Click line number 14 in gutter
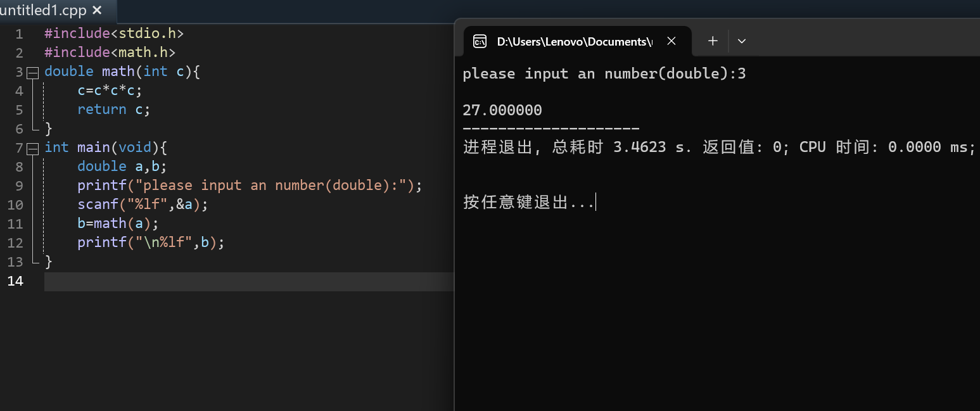Viewport: 980px width, 411px height. pyautogui.click(x=15, y=281)
